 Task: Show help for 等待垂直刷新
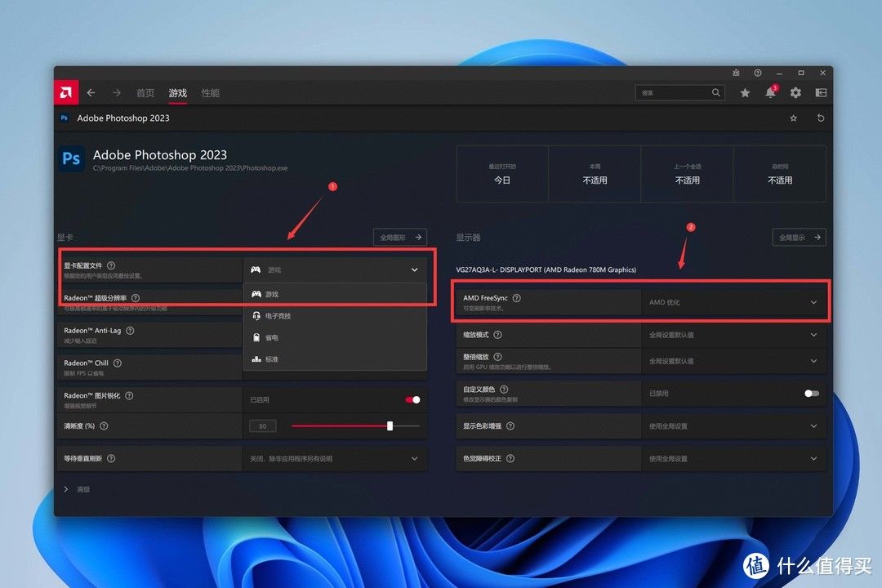tap(111, 459)
